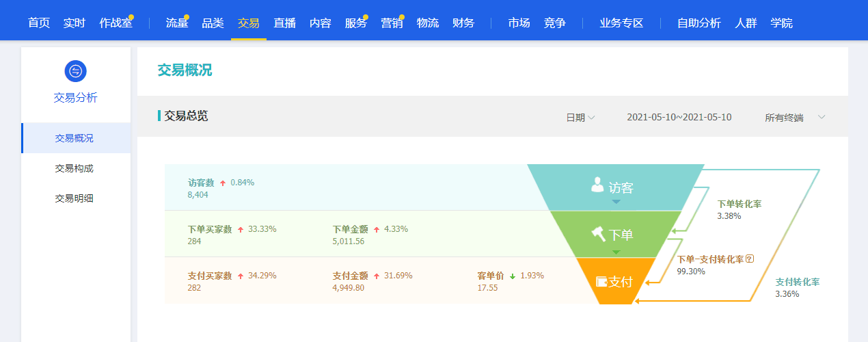Open the 营销 navigation item
Screen dimensions: 868x342
[392, 23]
